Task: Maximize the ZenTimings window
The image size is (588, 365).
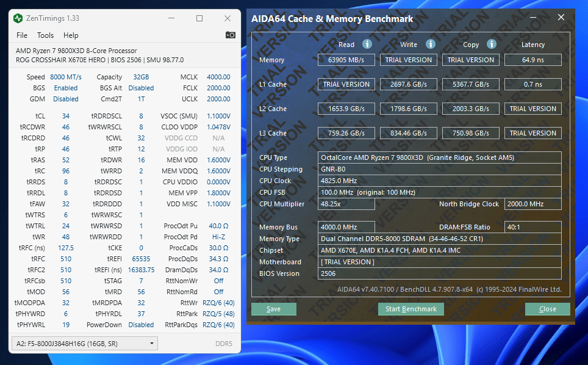Action: [199, 18]
